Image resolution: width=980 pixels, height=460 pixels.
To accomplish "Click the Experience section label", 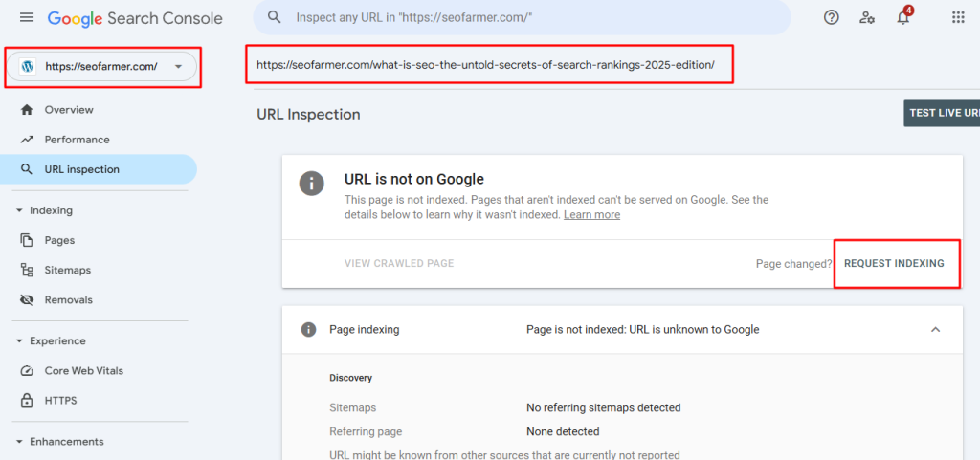I will [58, 341].
